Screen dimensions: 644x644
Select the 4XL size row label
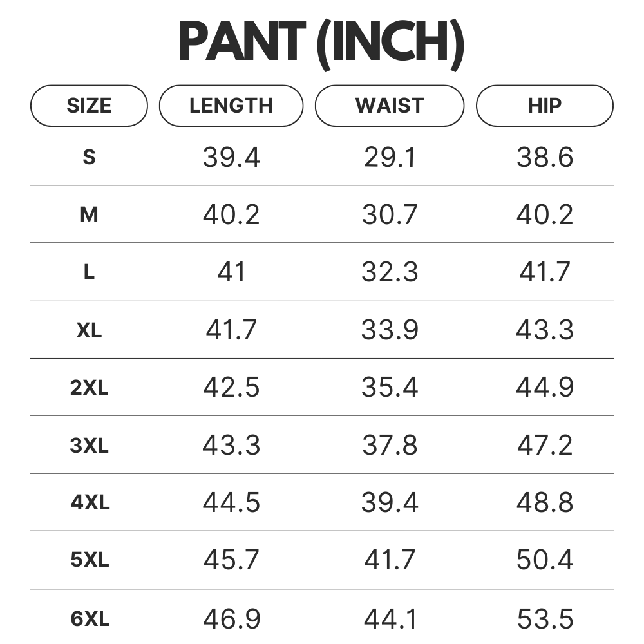(x=90, y=503)
